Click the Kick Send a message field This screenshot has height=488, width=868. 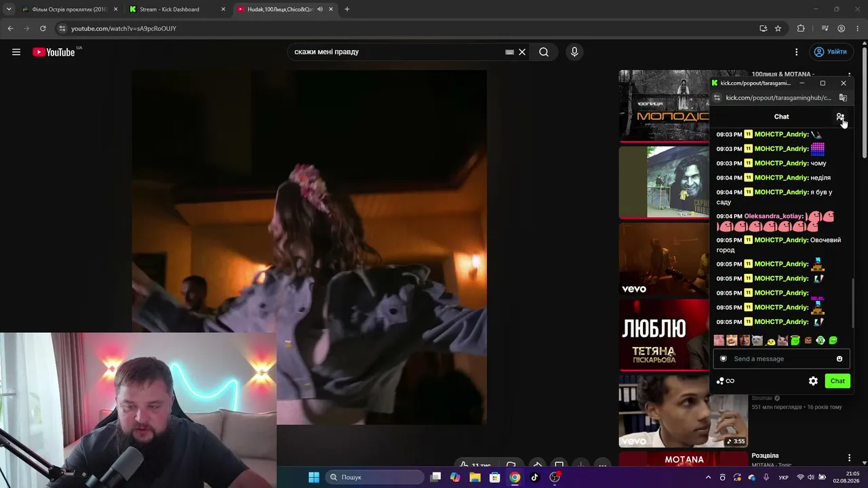[x=781, y=359]
